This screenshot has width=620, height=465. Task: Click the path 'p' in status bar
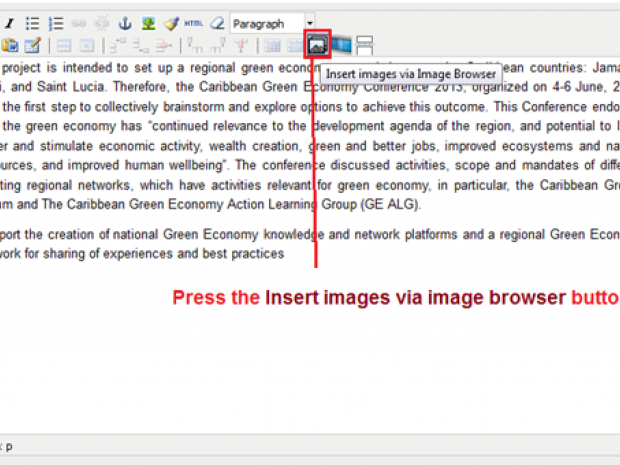10,446
